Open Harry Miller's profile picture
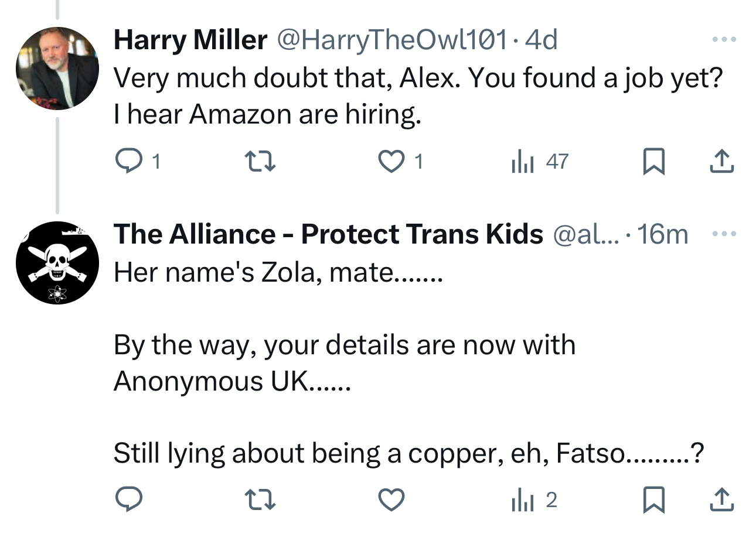This screenshot has width=756, height=544. 57,69
